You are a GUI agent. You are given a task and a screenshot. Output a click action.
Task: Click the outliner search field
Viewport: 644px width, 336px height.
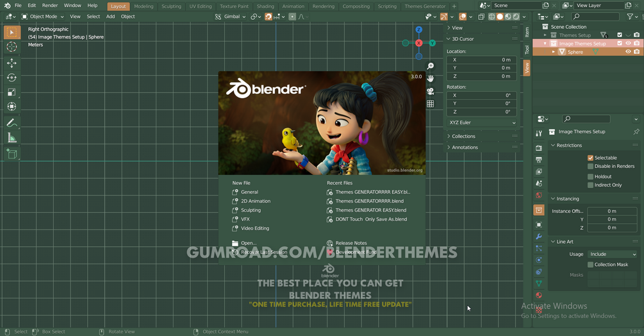pyautogui.click(x=595, y=17)
